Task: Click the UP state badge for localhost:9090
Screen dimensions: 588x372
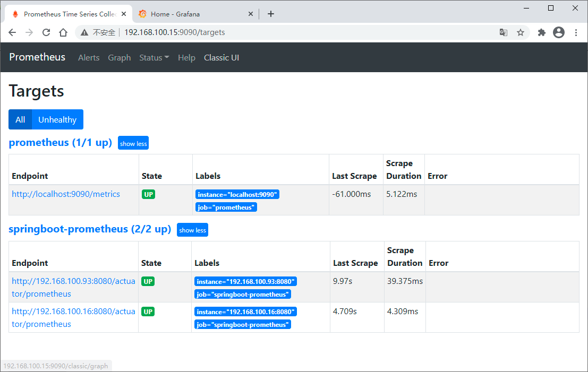Action: point(149,194)
